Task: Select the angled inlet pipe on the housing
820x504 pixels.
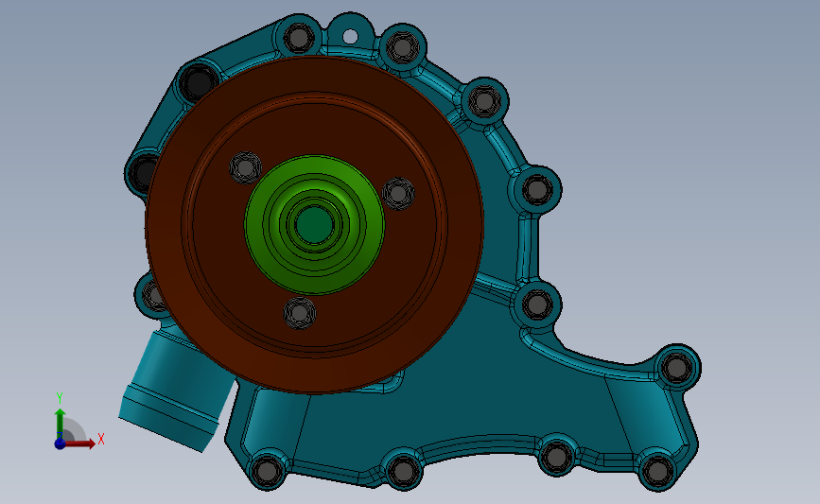Action: click(177, 390)
